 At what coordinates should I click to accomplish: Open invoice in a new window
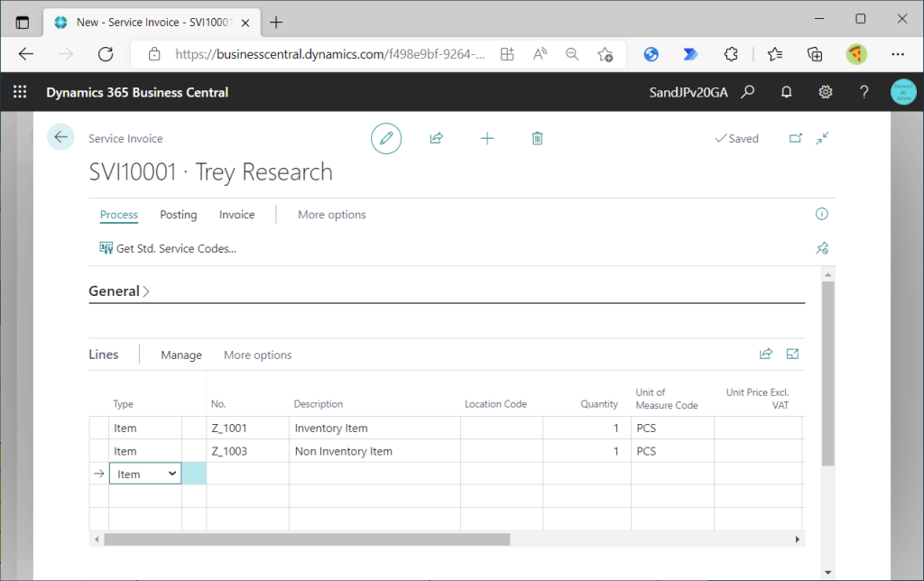point(796,138)
